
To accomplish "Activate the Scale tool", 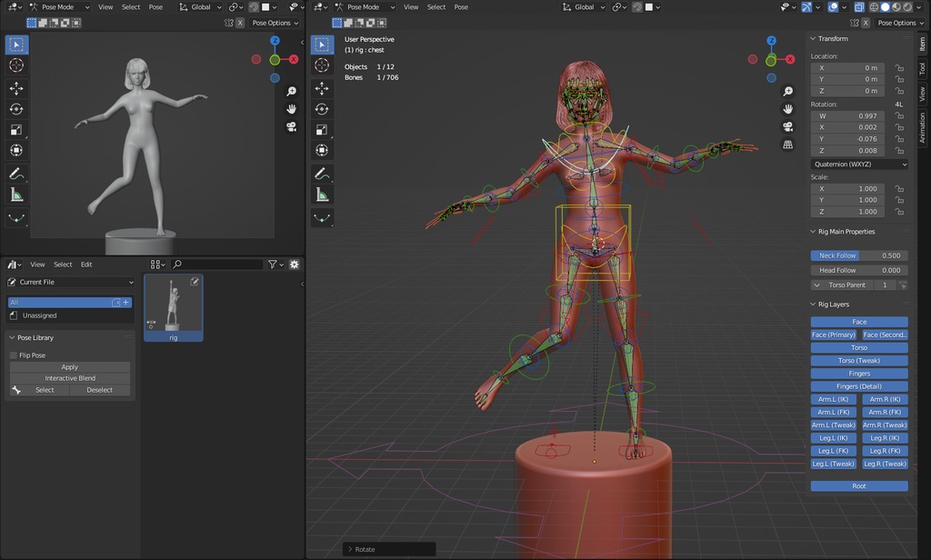I will click(x=323, y=128).
